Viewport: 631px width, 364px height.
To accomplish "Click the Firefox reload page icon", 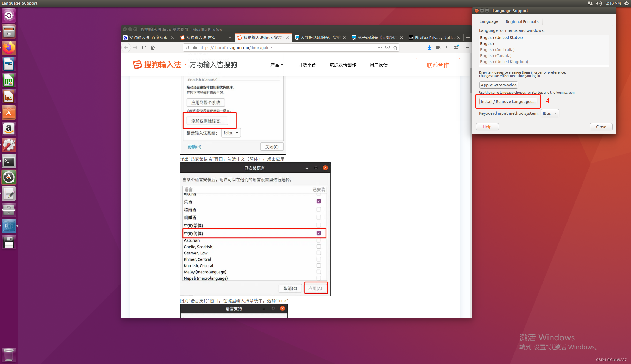I will [144, 47].
